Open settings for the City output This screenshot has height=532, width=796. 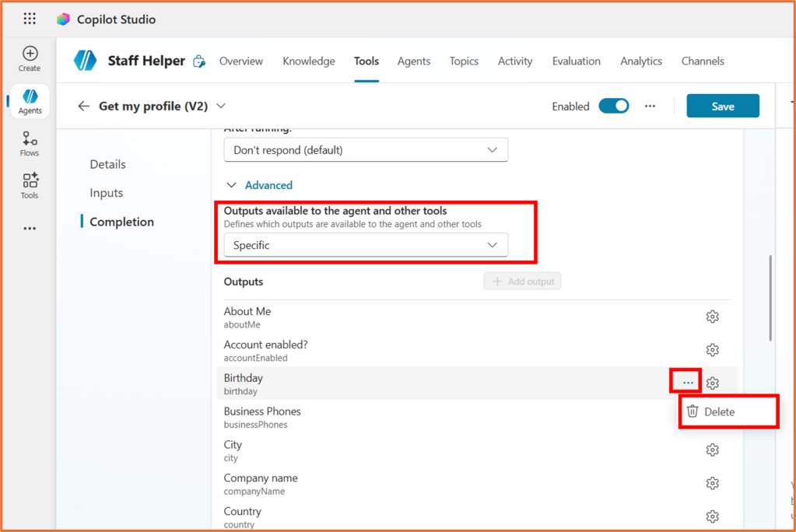(712, 449)
